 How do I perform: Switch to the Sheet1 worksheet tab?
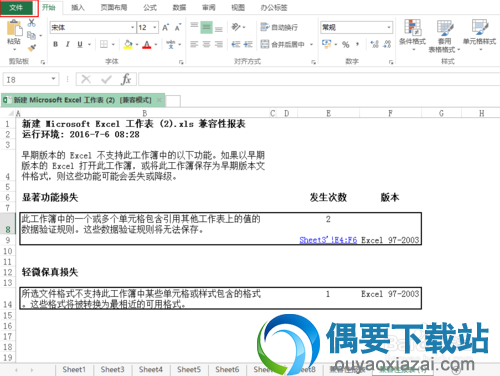(x=74, y=369)
